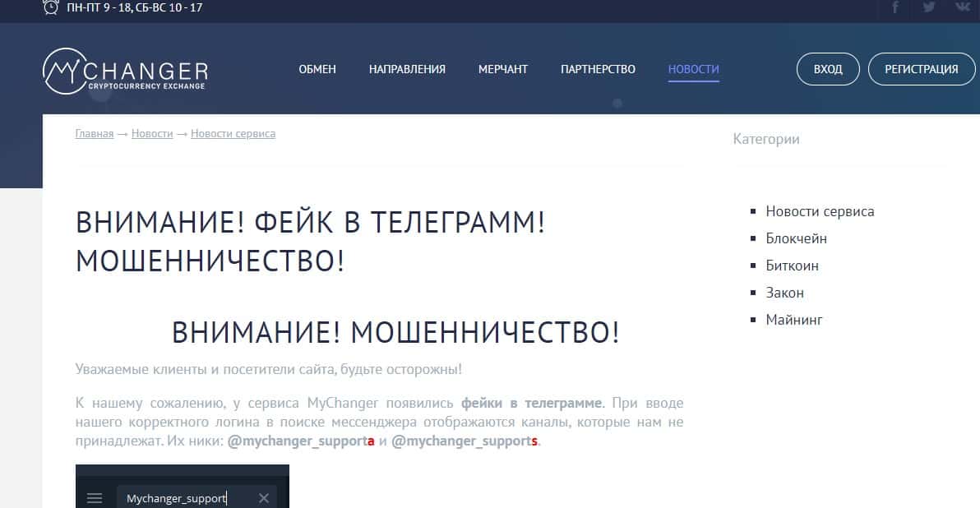Follow the Новости breadcrumb link
The image size is (980, 508).
(152, 134)
